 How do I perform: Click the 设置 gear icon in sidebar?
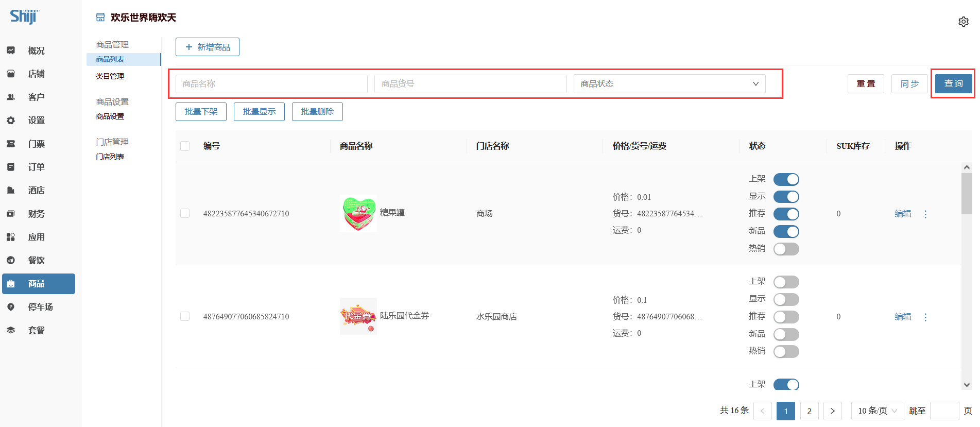[11, 120]
